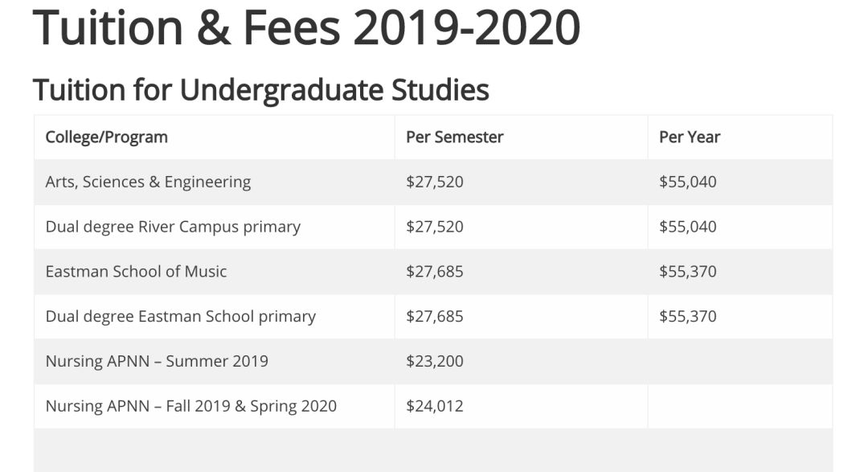Click per-semester tuition for Arts, Sciences & Engineering
This screenshot has height=472, width=868.
click(434, 182)
